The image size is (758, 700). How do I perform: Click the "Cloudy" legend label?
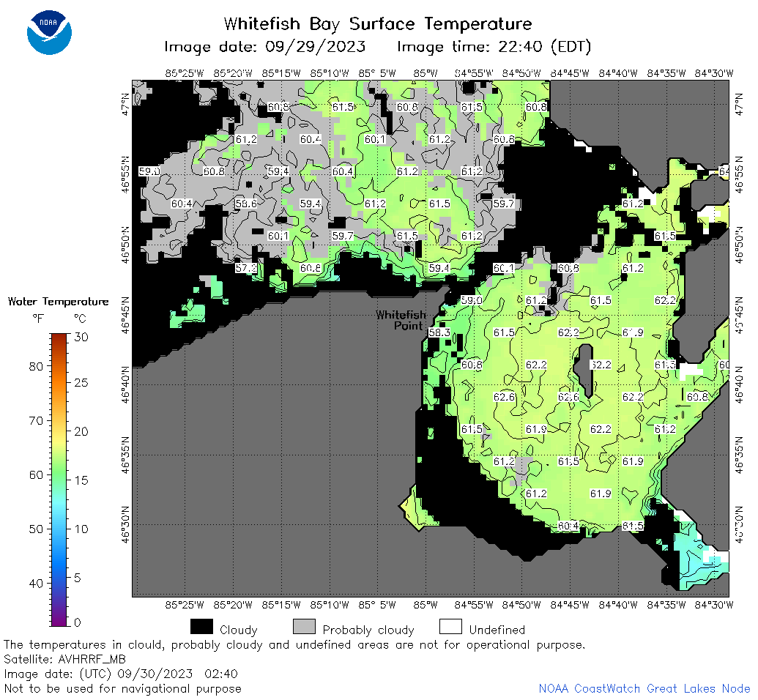tap(238, 630)
